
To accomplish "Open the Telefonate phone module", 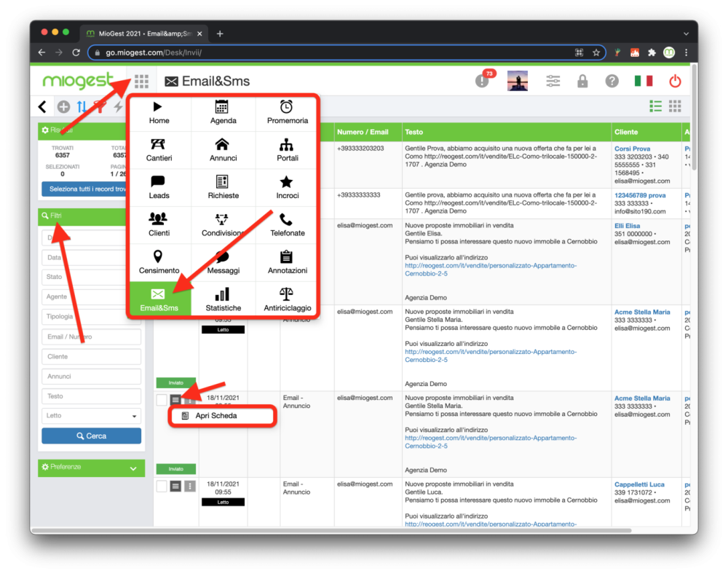I will tap(287, 225).
